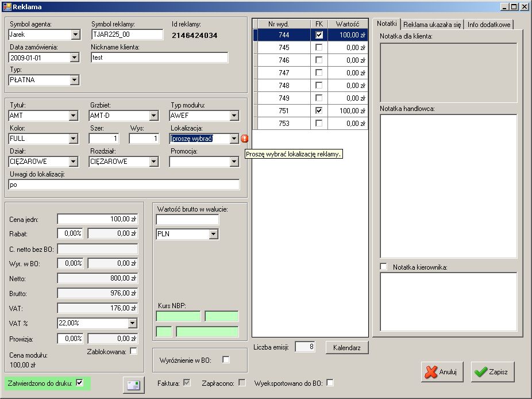Image resolution: width=532 pixels, height=399 pixels.
Task: Expand the VAT % dropdown
Action: [x=133, y=324]
